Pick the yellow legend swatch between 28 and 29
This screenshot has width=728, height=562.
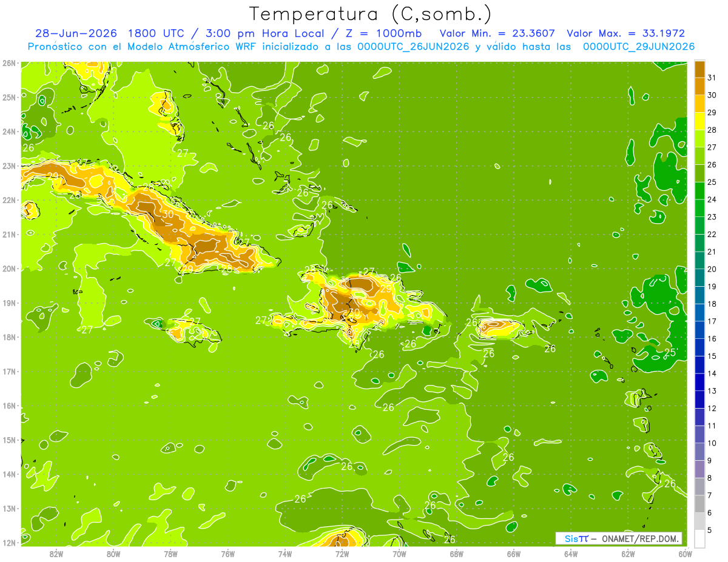pyautogui.click(x=699, y=121)
